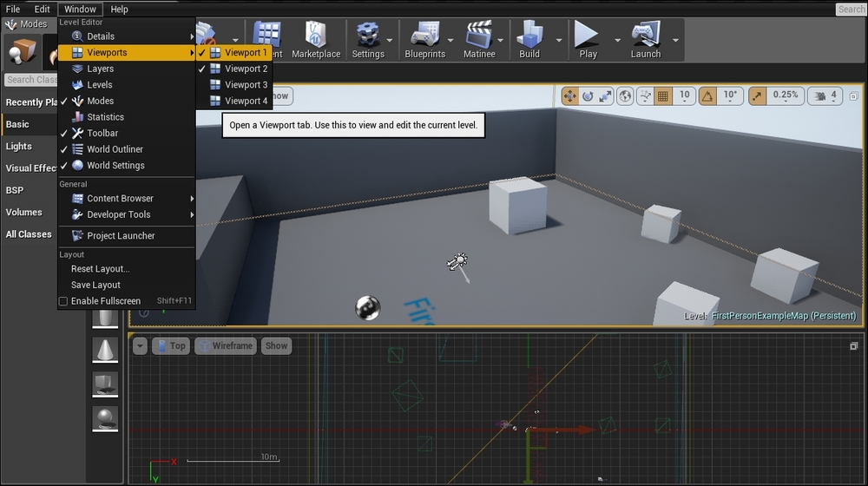The height and width of the screenshot is (486, 868).
Task: Open scale snap value 0.25% dropdown
Action: point(785,95)
